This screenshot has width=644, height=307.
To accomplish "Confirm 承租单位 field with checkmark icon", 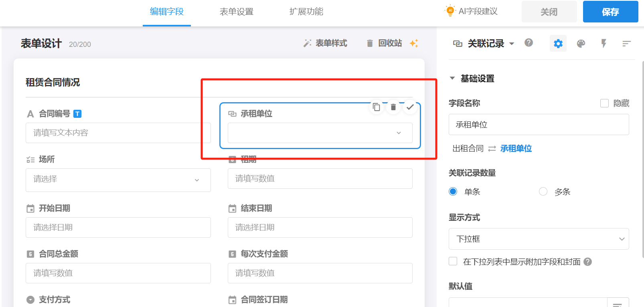I will (x=410, y=107).
